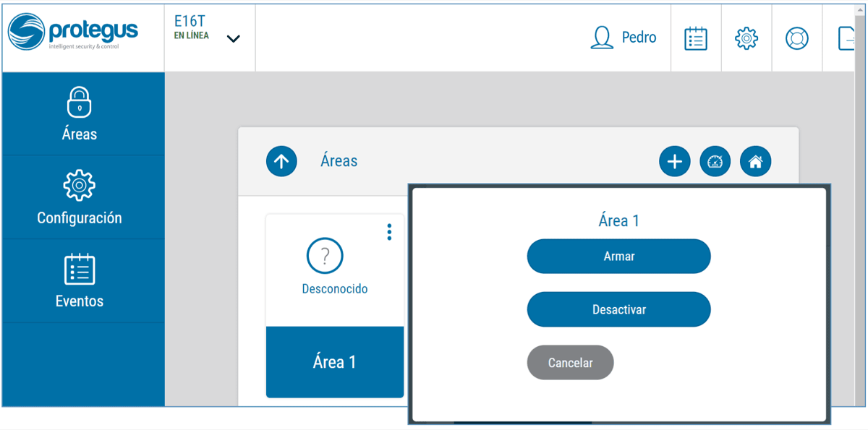Click the lifebuoy help icon
This screenshot has width=868, height=430.
click(x=797, y=38)
